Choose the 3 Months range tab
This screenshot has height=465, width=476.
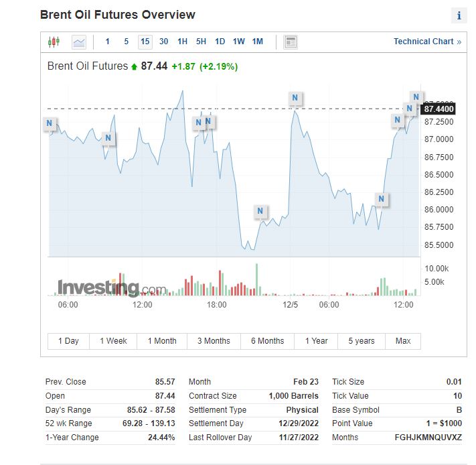214,341
